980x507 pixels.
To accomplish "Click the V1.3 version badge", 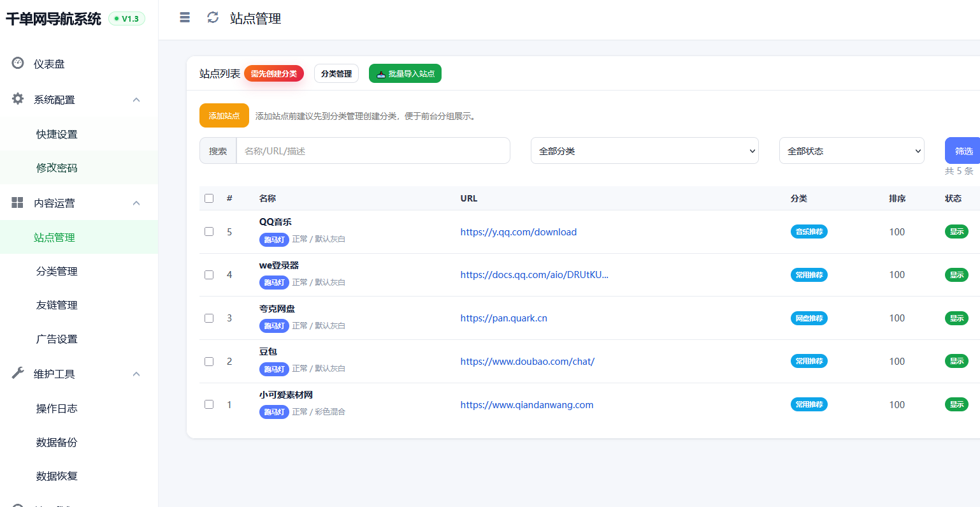I will click(127, 18).
